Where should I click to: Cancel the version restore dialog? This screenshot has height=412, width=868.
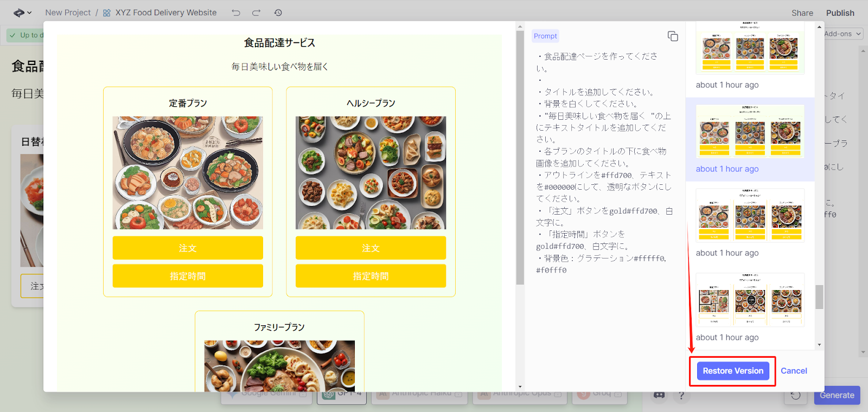[794, 371]
